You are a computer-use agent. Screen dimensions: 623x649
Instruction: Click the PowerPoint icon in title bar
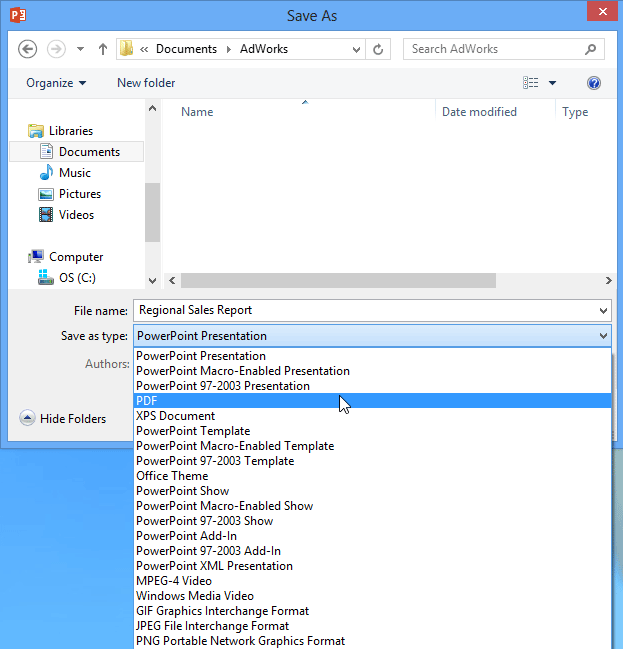(18, 15)
